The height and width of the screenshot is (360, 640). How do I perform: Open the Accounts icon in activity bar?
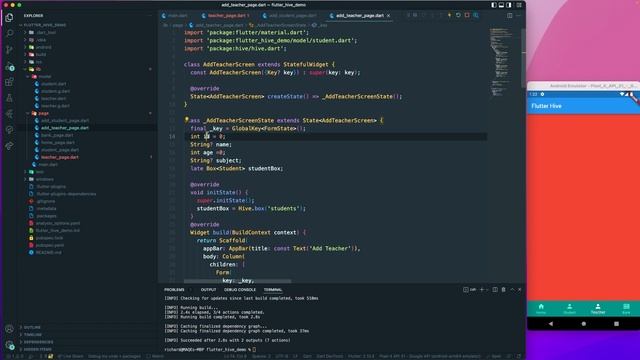[9, 329]
